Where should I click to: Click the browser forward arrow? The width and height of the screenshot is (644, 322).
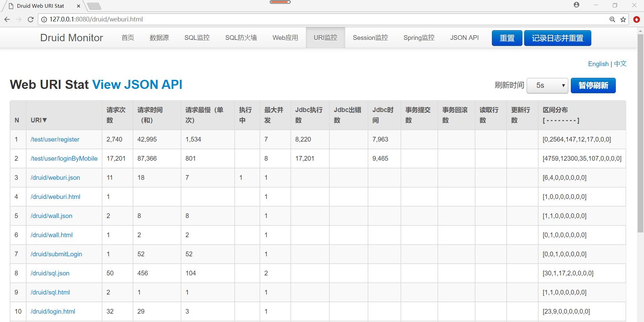[x=19, y=19]
